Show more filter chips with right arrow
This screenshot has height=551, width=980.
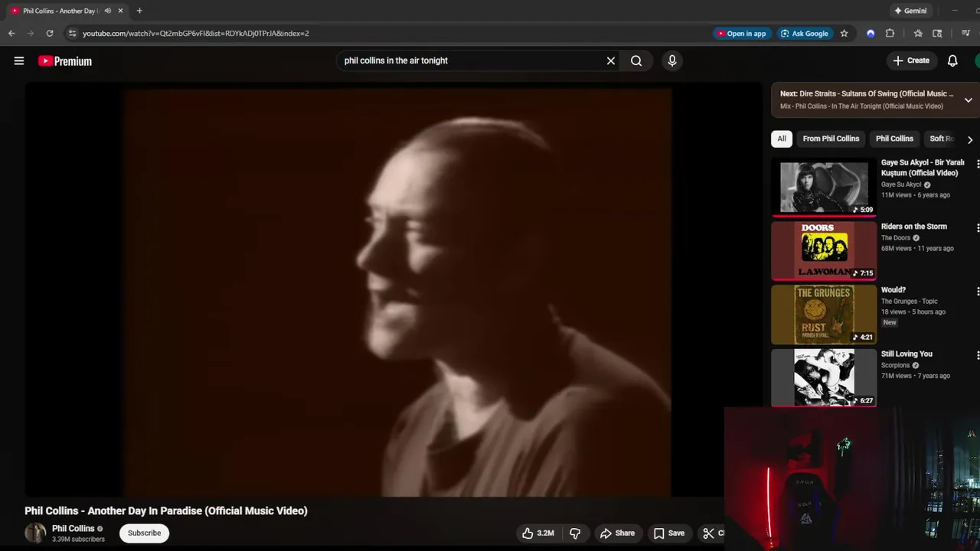coord(970,139)
